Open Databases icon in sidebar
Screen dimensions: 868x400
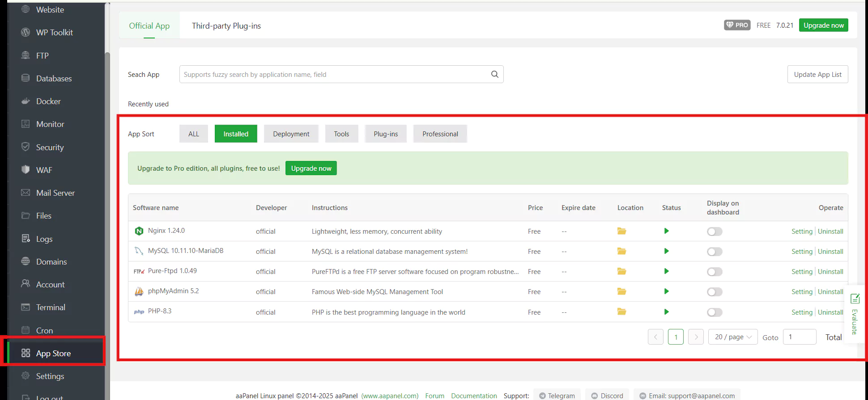[26, 78]
